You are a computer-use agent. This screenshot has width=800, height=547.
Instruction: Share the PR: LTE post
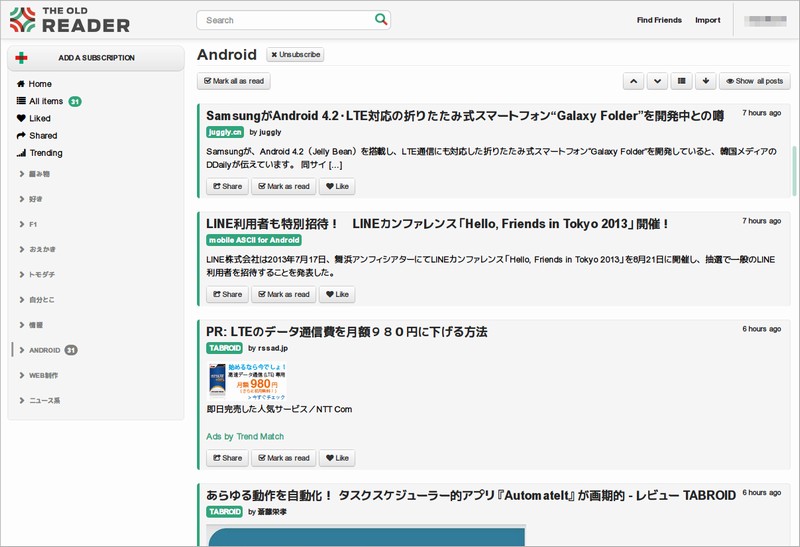[x=228, y=458]
